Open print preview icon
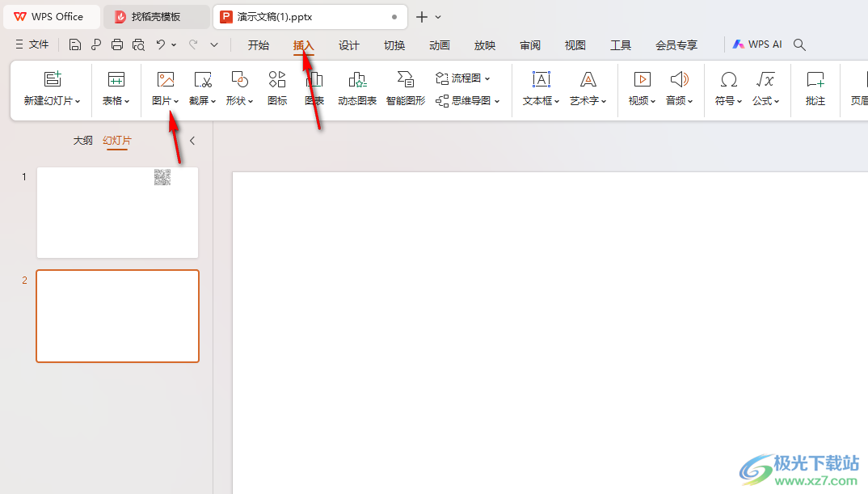Image resolution: width=868 pixels, height=494 pixels. (x=138, y=44)
